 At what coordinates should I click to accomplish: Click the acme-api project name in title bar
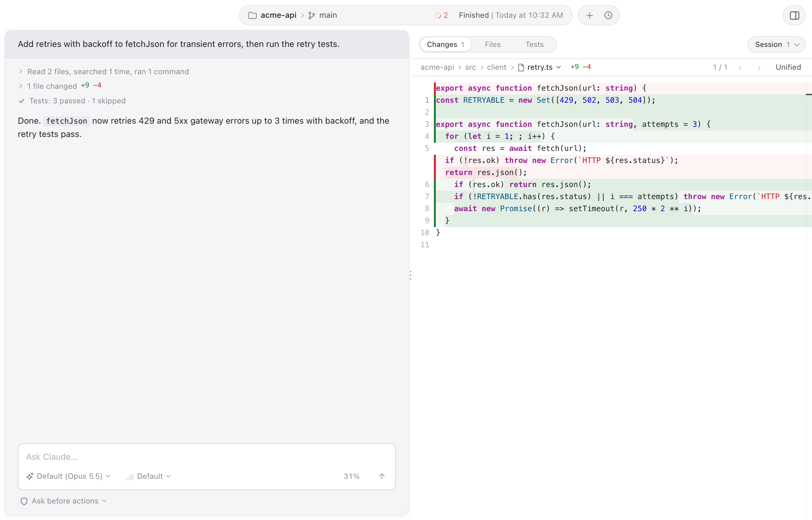click(278, 15)
